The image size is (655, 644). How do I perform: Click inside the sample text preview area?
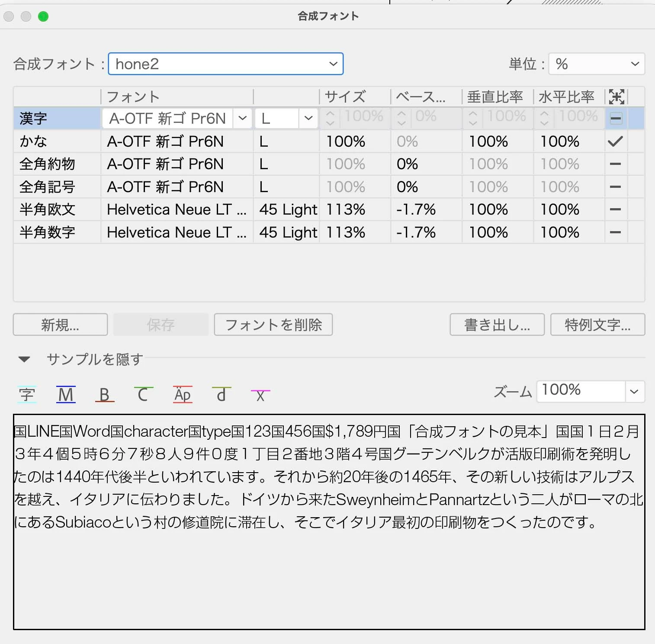click(329, 522)
